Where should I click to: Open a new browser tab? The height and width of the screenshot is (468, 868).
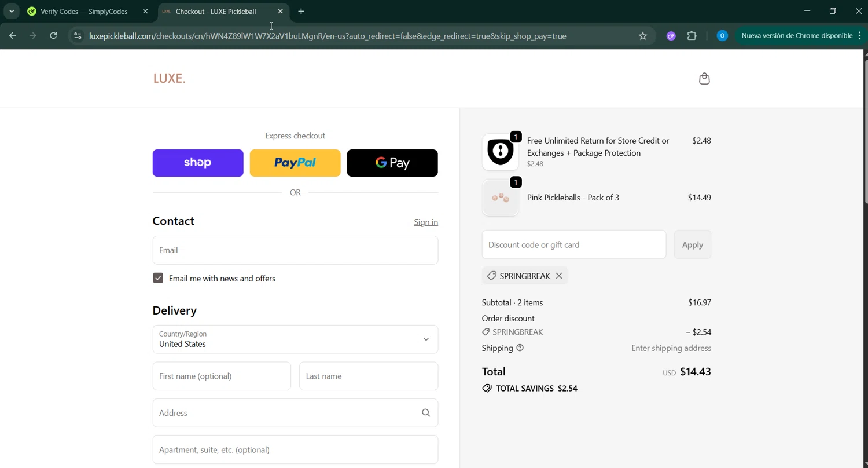tap(301, 12)
